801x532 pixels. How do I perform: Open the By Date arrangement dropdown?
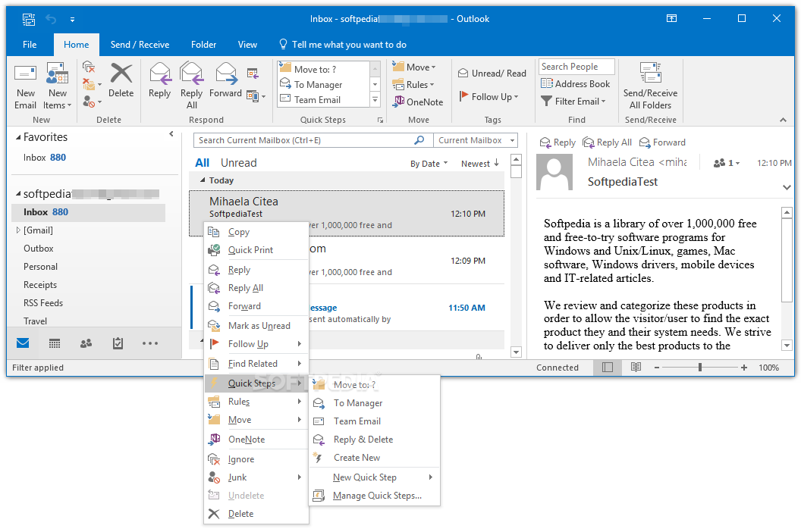click(429, 164)
